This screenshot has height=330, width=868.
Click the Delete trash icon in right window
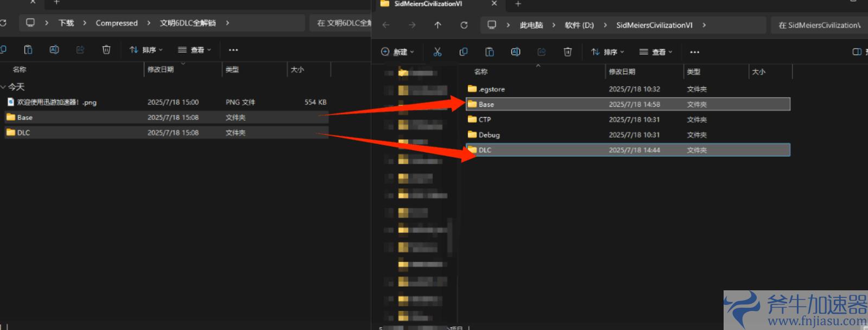tap(567, 52)
